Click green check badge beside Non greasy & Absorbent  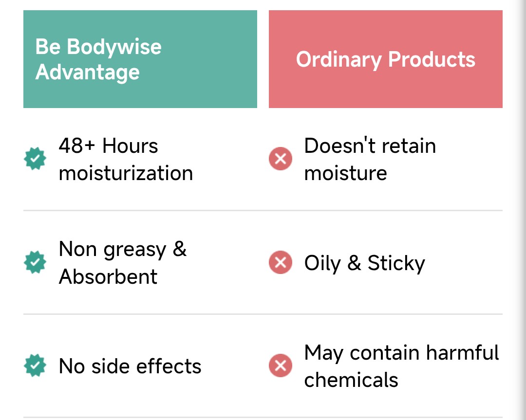[35, 262]
